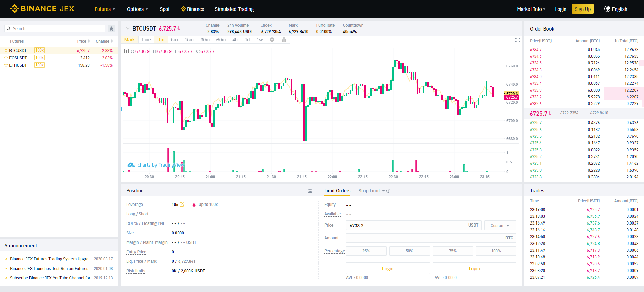This screenshot has width=644, height=292.
Task: Open the calculator icon in Position panel
Action: 310,191
